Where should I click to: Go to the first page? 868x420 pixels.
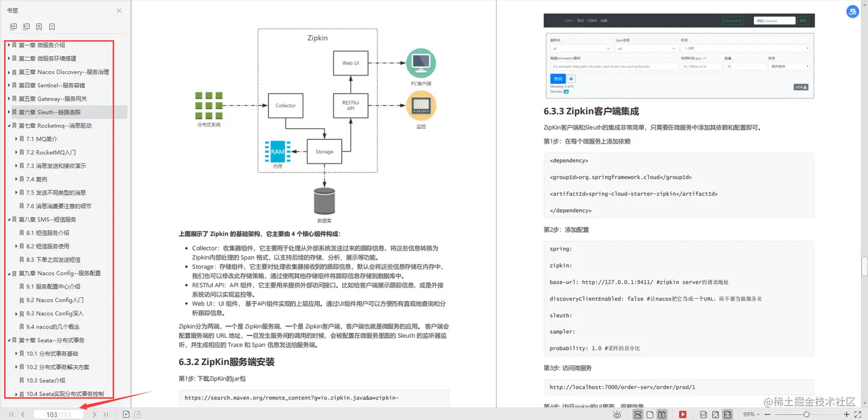coord(11,414)
